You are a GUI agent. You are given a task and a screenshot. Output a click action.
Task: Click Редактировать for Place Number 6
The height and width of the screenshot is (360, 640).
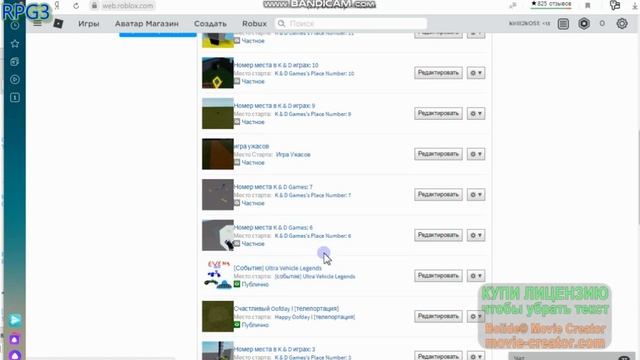(x=438, y=235)
